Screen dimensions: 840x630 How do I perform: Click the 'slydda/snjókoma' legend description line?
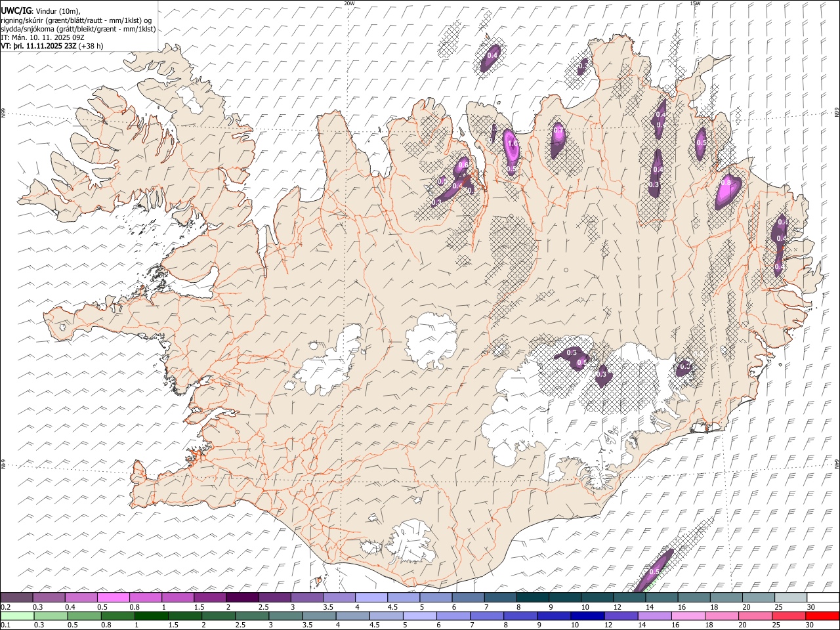point(78,29)
